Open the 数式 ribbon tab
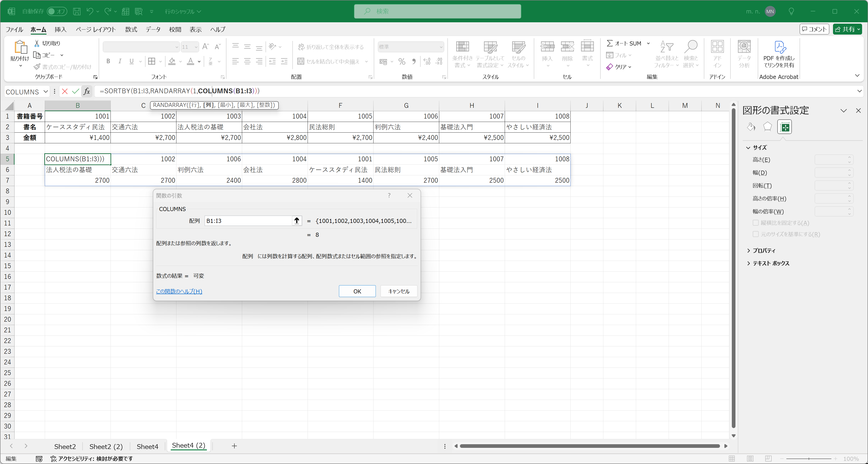868x464 pixels. point(131,29)
